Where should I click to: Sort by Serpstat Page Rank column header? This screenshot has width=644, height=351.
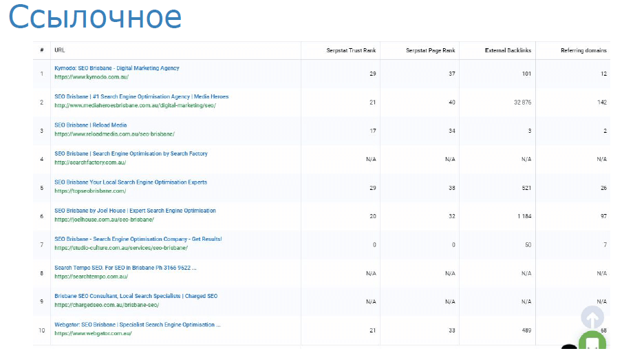click(x=431, y=50)
